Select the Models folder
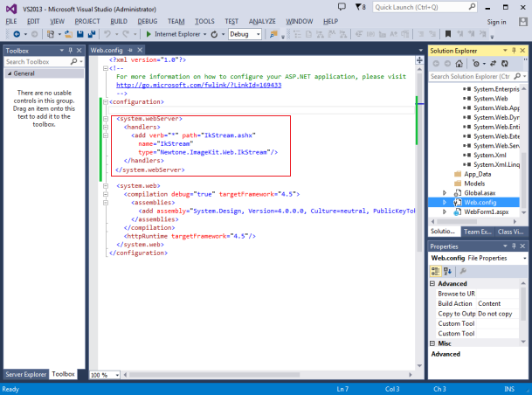The image size is (532, 395). click(474, 184)
